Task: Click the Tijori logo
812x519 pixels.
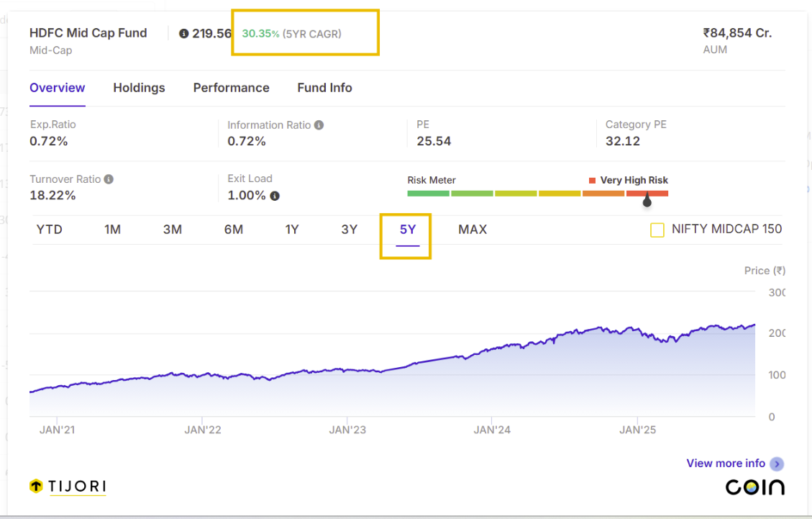Action: 68,487
